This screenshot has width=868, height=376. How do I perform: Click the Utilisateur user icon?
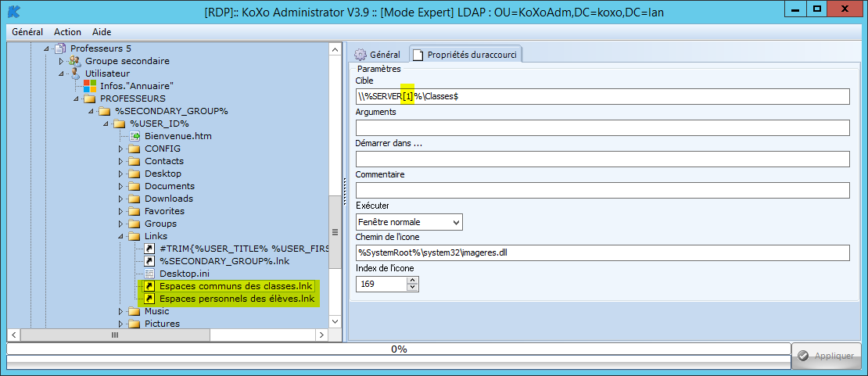[x=75, y=73]
